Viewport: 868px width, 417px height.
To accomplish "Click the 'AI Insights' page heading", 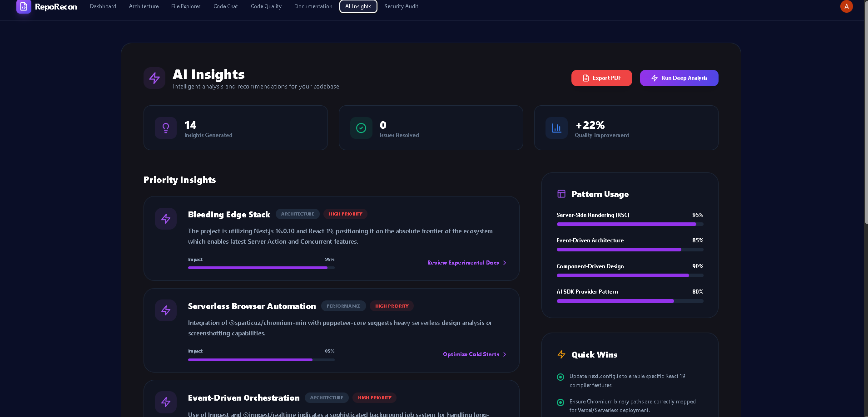I will click(208, 74).
